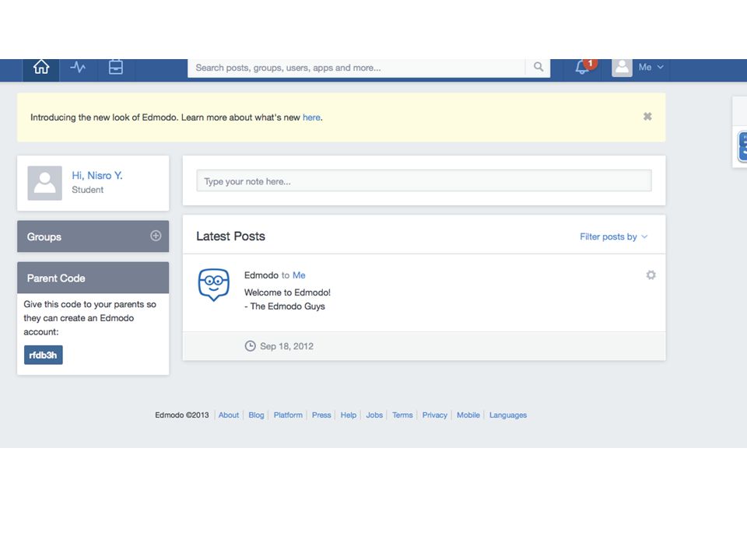Open the Press footer link
This screenshot has width=747, height=560.
321,415
